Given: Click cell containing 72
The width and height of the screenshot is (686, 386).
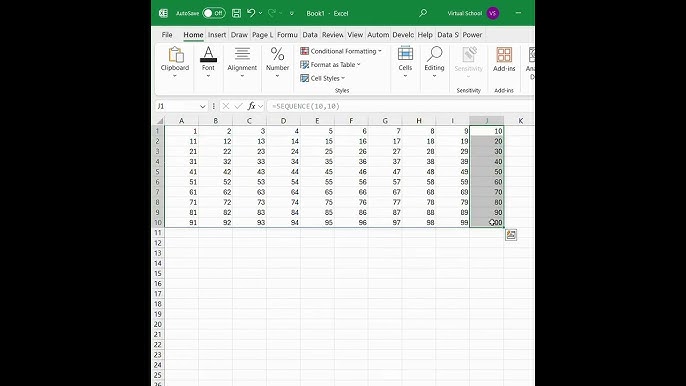Looking at the screenshot, I should tap(215, 202).
